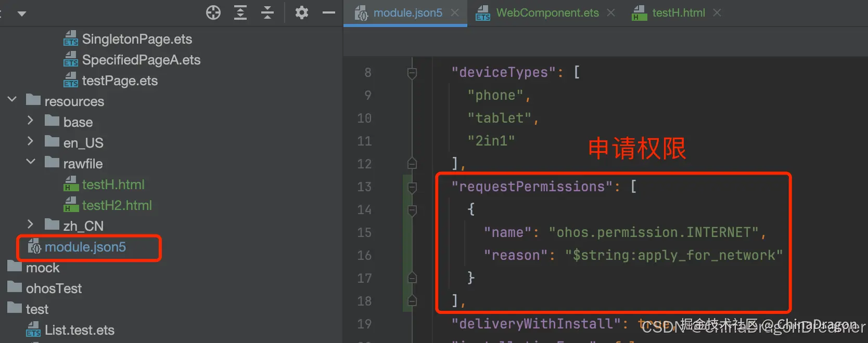Collapse the resources folder
The image size is (868, 343).
click(x=12, y=99)
